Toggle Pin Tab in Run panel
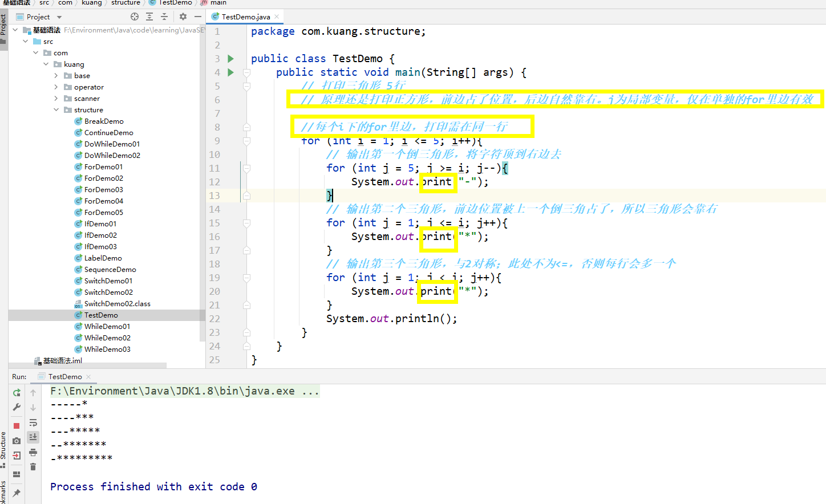The height and width of the screenshot is (504, 826). click(17, 493)
